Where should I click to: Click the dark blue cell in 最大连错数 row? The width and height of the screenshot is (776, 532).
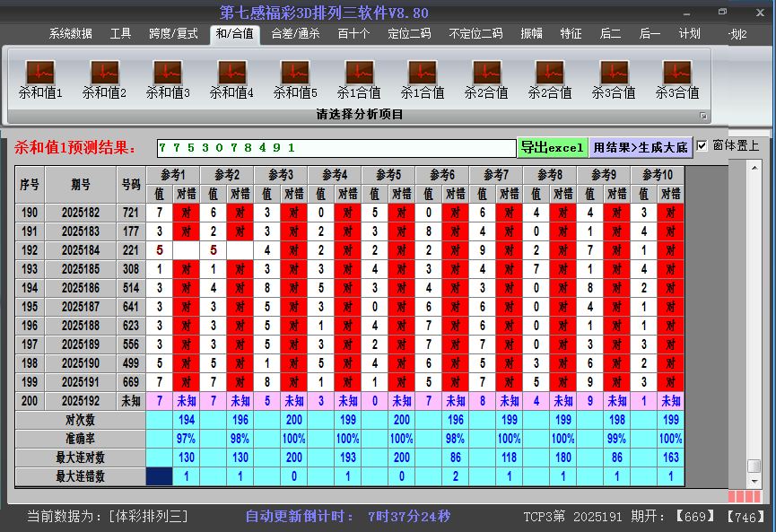(160, 476)
